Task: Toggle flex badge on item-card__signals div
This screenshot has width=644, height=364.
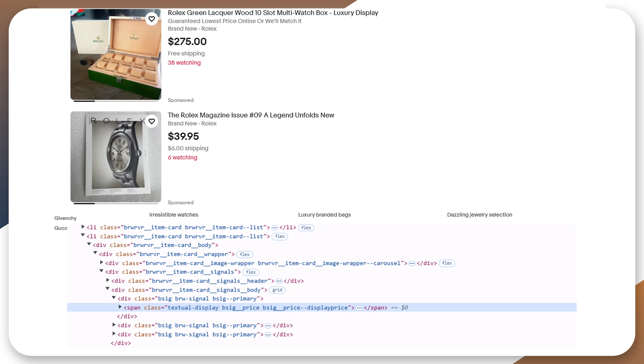Action: tap(251, 272)
